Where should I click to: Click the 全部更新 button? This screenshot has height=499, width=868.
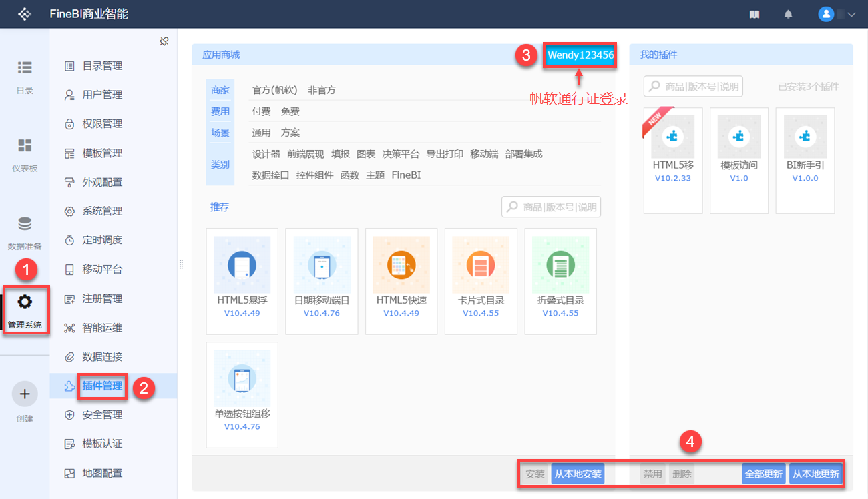coord(763,474)
